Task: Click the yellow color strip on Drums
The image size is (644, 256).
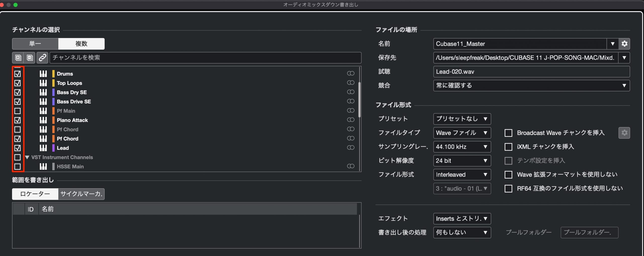Action: (x=53, y=74)
